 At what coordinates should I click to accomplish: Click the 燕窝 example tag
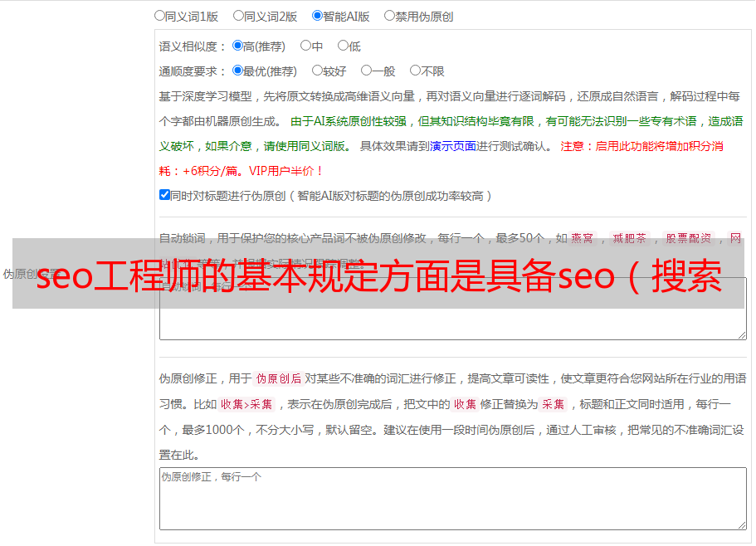(582, 238)
